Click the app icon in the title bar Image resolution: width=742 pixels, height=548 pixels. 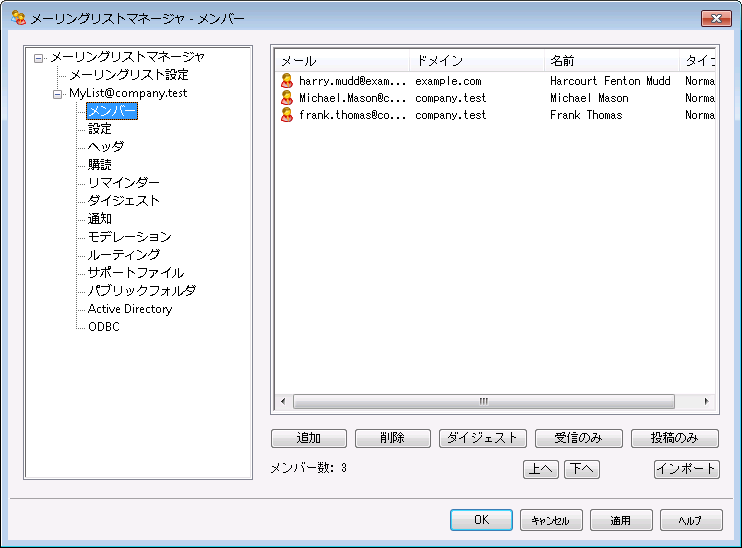[x=18, y=17]
